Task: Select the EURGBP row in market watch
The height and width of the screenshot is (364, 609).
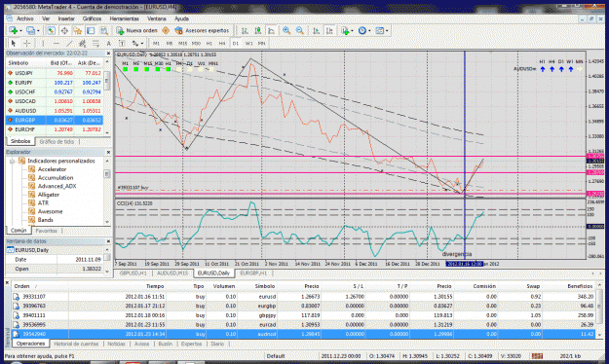Action: 55,120
